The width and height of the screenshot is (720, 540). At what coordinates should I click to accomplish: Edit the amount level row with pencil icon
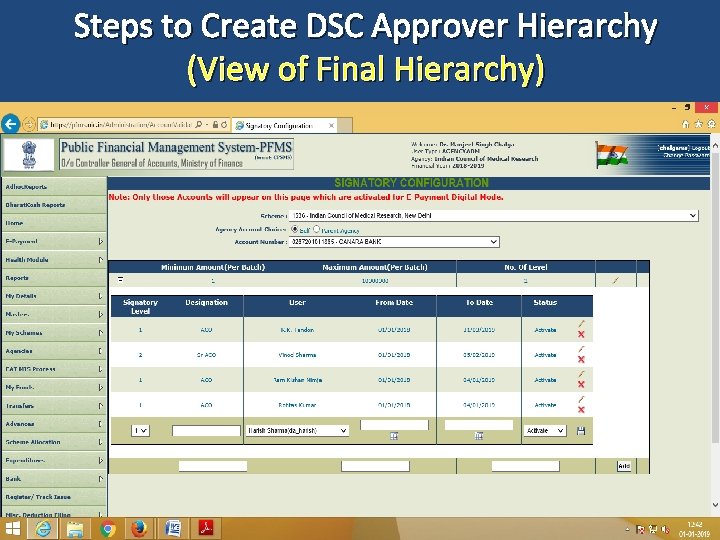click(x=616, y=280)
